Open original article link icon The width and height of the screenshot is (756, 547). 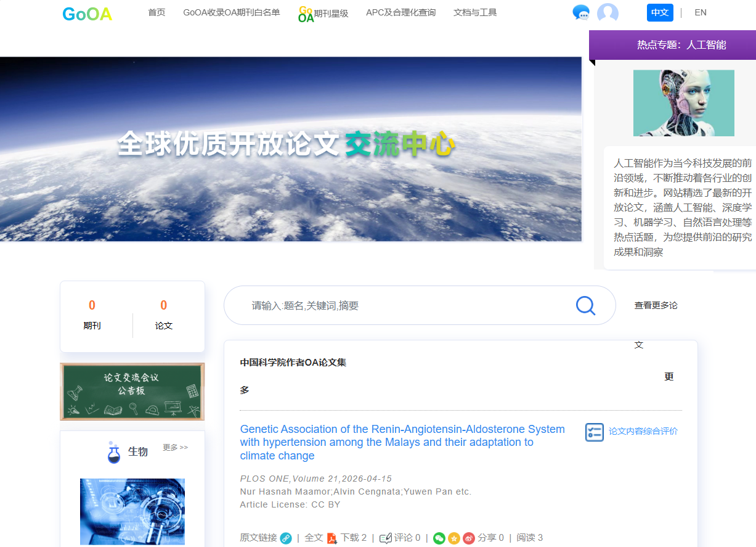(286, 538)
